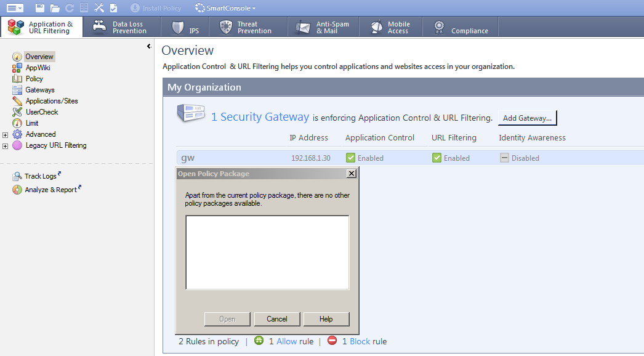Expand the SmartConsole dropdown menu

point(225,8)
